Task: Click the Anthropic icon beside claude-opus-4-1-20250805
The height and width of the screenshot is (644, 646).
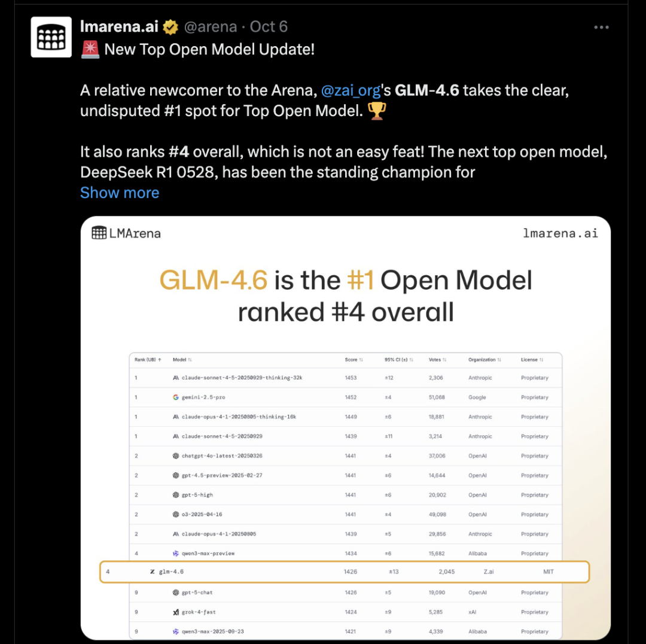Action: (175, 533)
